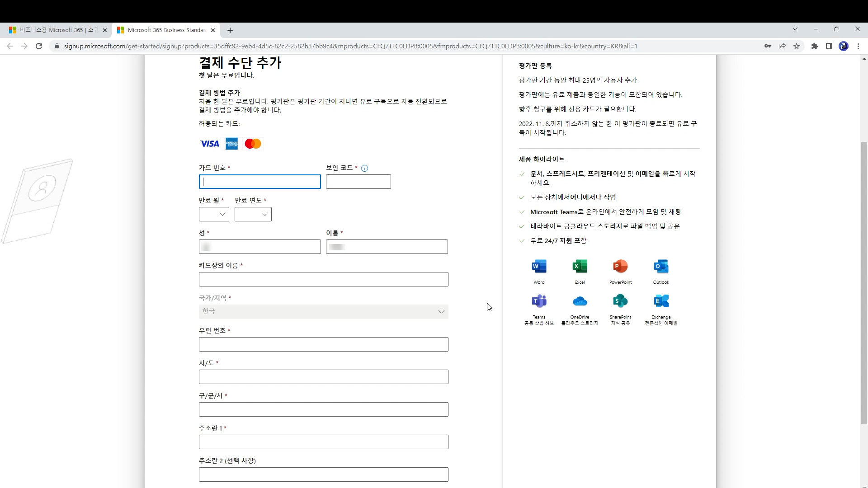Image resolution: width=868 pixels, height=488 pixels.
Task: Click the 시/도 input field
Action: click(x=324, y=377)
